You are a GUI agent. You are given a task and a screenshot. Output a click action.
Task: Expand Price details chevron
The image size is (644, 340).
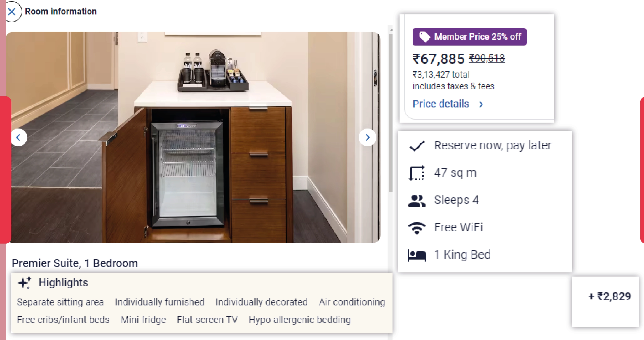(x=482, y=104)
